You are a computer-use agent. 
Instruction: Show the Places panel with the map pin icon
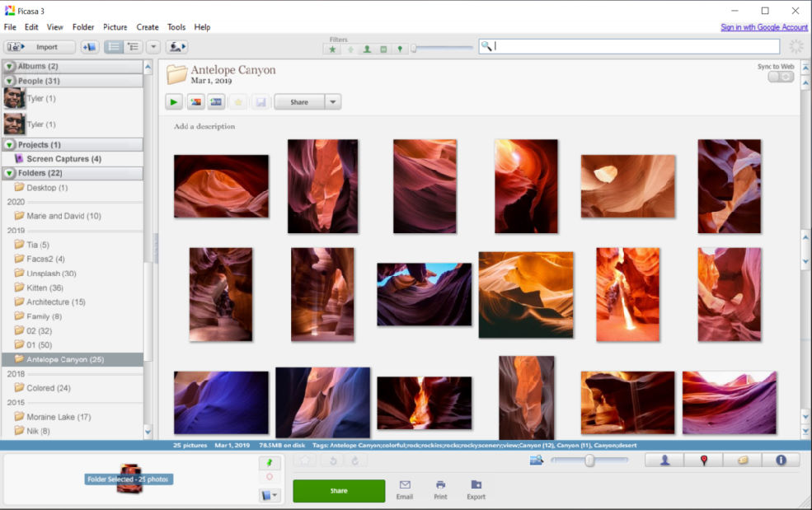(703, 460)
